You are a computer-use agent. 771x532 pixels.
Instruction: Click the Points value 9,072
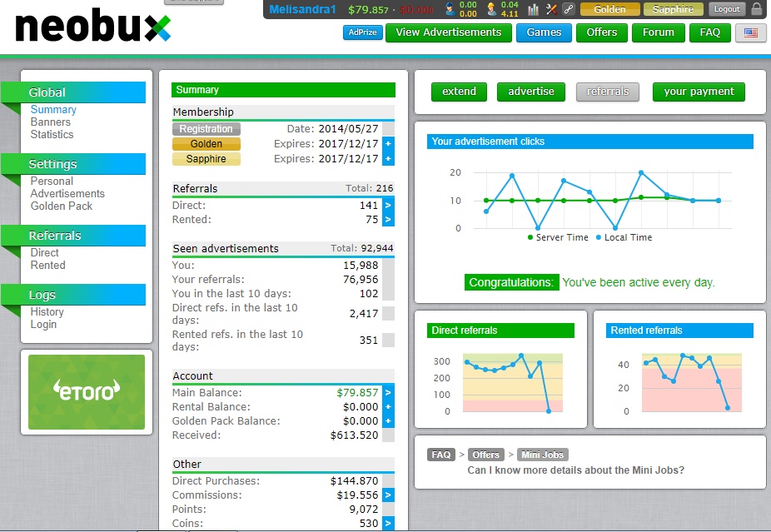pyautogui.click(x=363, y=509)
